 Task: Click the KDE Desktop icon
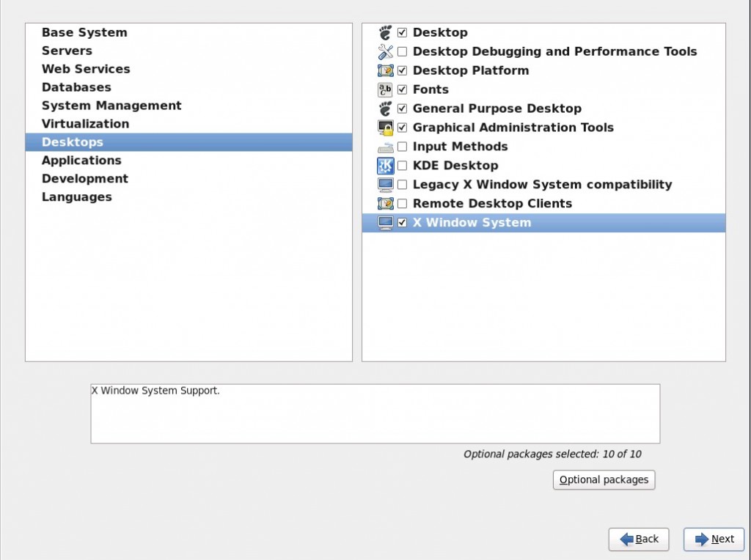click(384, 166)
